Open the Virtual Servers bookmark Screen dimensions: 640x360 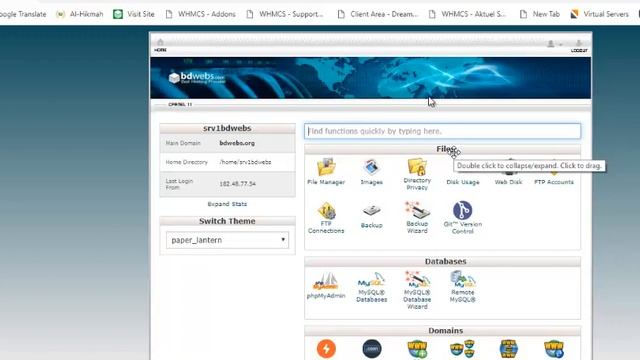pyautogui.click(x=600, y=14)
